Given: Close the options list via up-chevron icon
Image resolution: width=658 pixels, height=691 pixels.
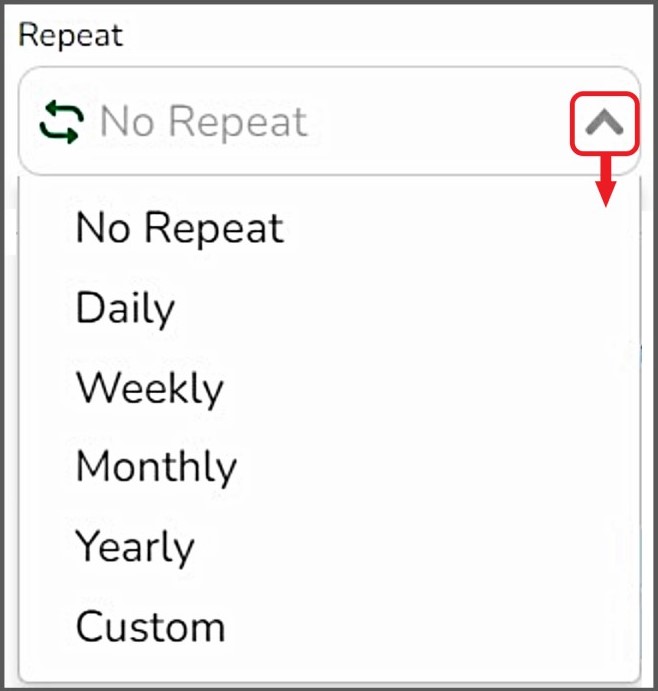Looking at the screenshot, I should point(604,123).
